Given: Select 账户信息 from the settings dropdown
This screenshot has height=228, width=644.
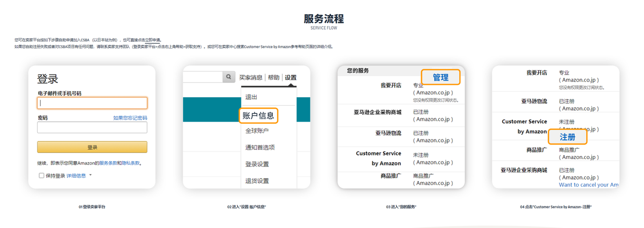Looking at the screenshot, I should [x=258, y=116].
